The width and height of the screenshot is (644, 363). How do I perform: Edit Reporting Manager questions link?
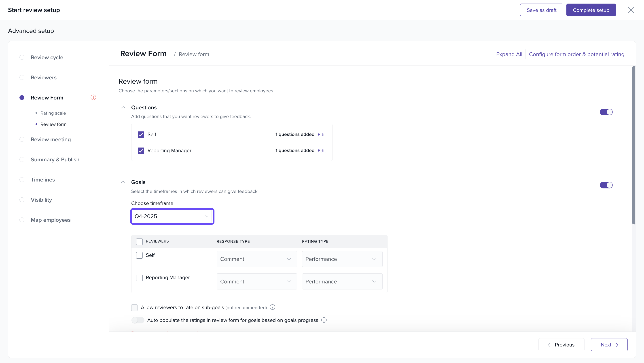point(322,151)
